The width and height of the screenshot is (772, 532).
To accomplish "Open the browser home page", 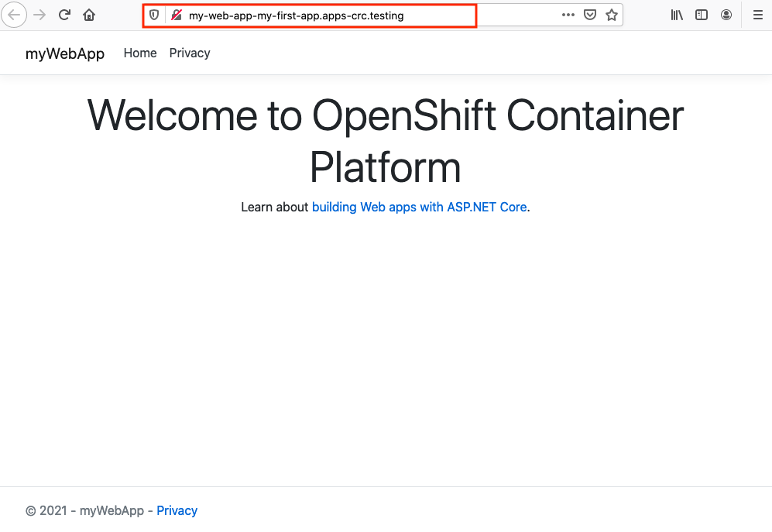I will point(89,15).
